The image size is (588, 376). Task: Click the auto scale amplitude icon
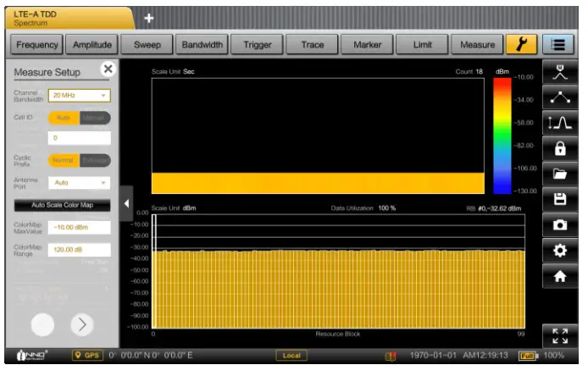560,123
